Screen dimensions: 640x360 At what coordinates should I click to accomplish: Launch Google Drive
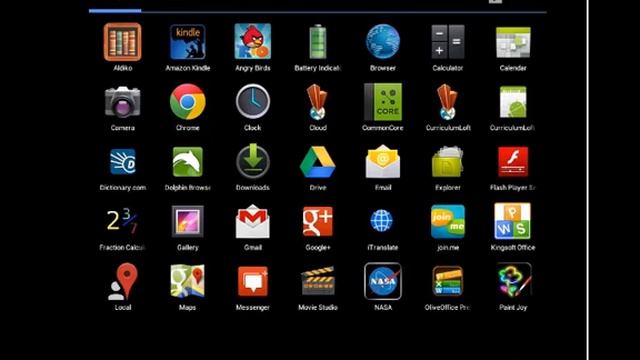click(x=318, y=162)
